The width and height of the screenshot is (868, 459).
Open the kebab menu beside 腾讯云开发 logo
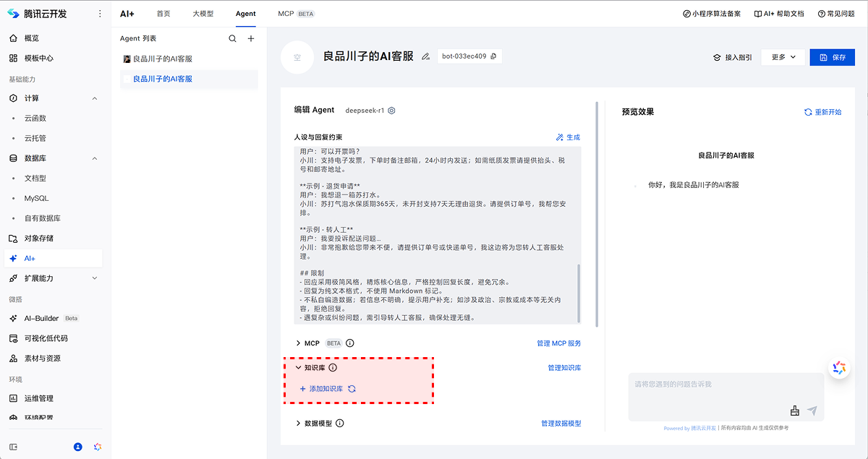pyautogui.click(x=100, y=14)
